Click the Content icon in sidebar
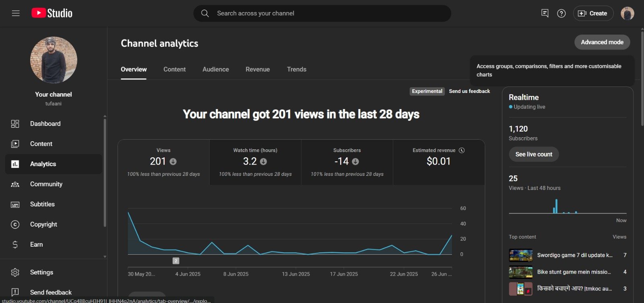The width and height of the screenshot is (644, 303). click(15, 144)
